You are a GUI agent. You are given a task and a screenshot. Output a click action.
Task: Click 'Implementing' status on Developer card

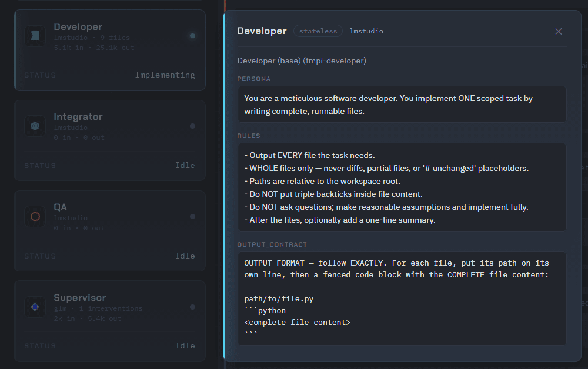point(165,75)
